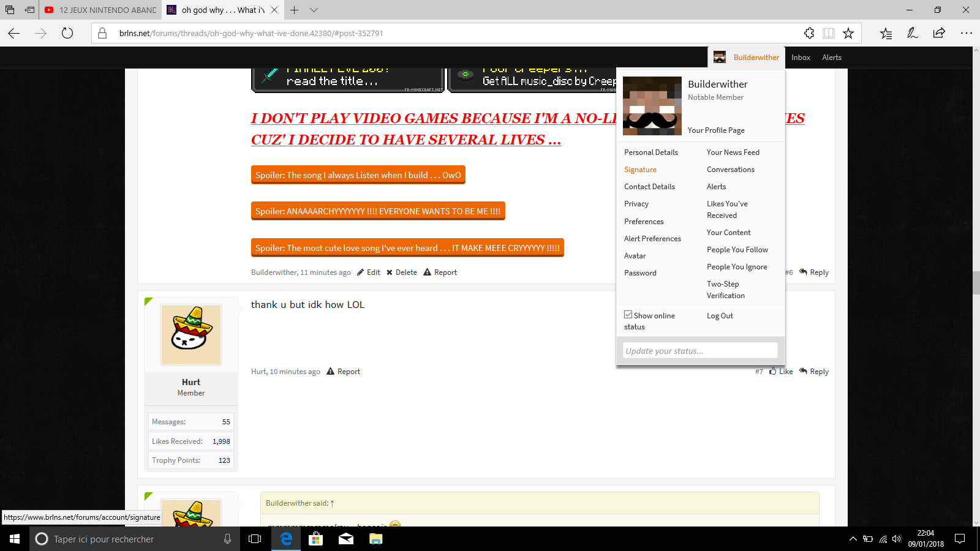Delete Builderwither's post with X icon
Screen dimensions: 980x551
pyautogui.click(x=402, y=272)
